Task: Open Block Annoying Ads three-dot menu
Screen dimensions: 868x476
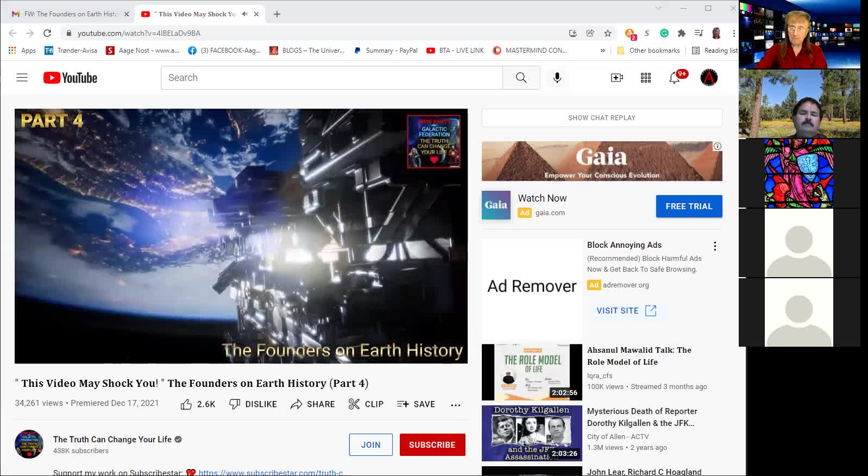Action: [715, 246]
